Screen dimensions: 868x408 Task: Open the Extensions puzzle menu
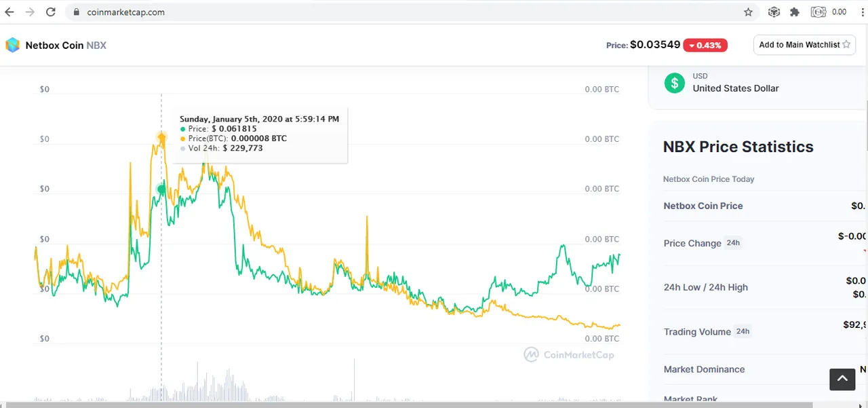pyautogui.click(x=795, y=12)
